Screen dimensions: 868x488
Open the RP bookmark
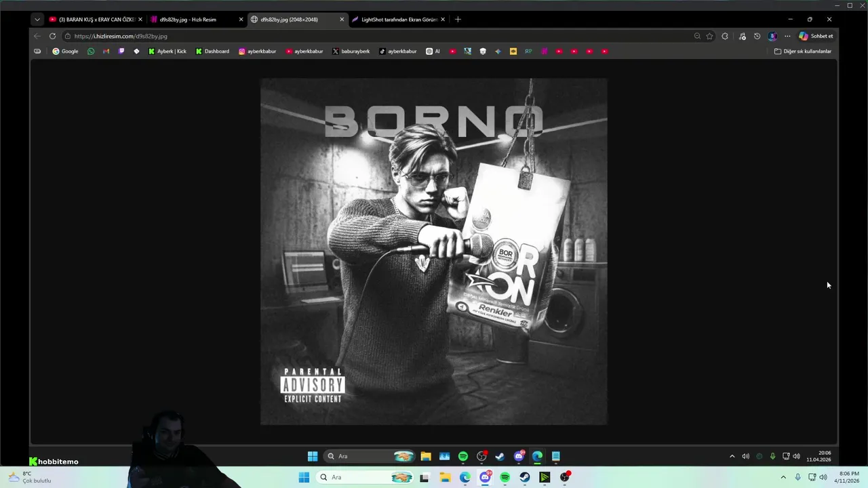point(528,51)
